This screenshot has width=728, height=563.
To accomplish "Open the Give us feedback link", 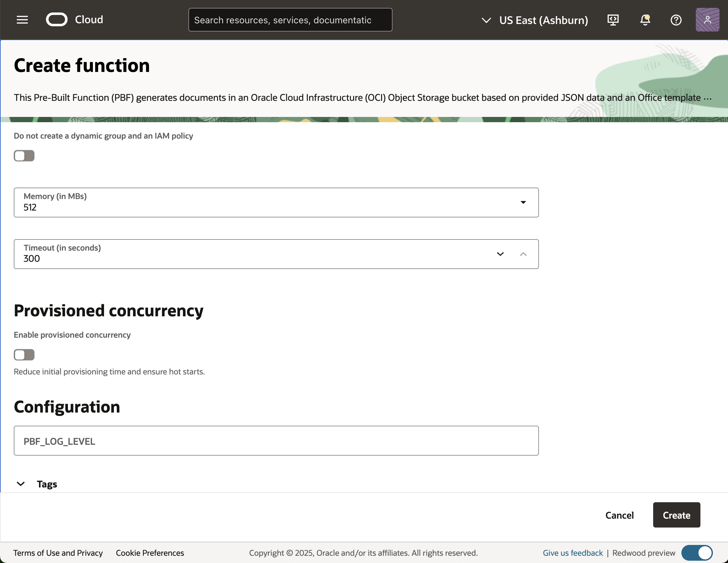I will tap(573, 553).
